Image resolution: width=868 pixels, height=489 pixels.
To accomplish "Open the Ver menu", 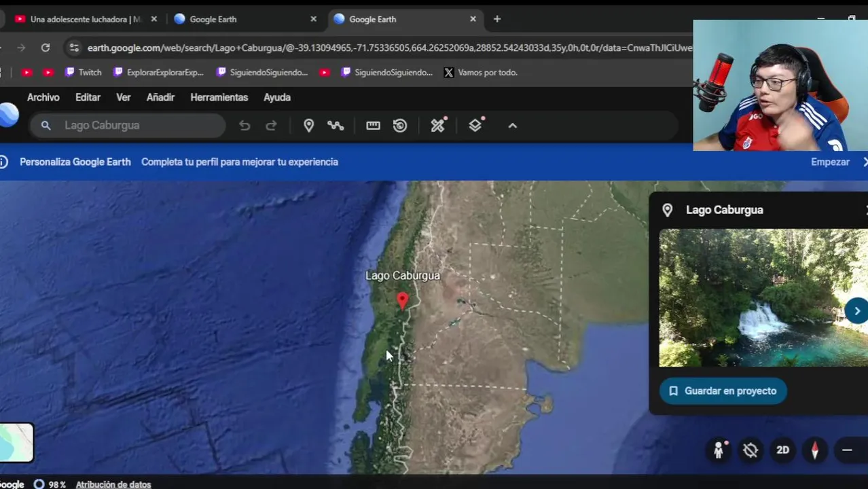I will pos(124,97).
